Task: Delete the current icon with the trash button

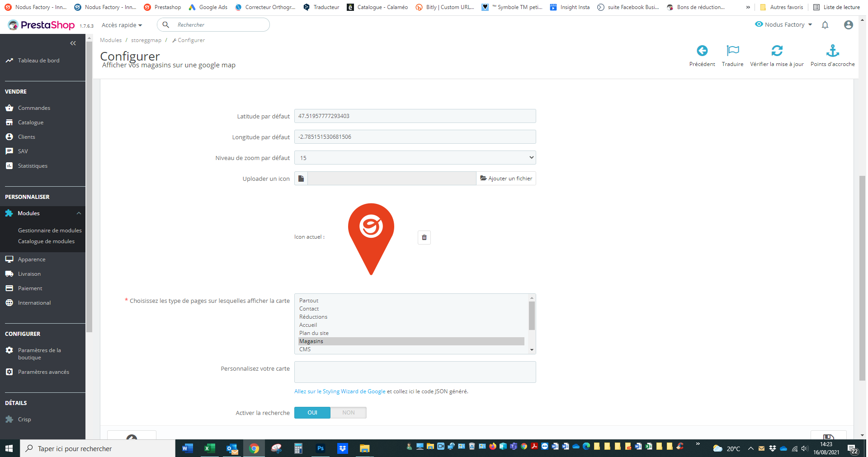Action: coord(424,237)
